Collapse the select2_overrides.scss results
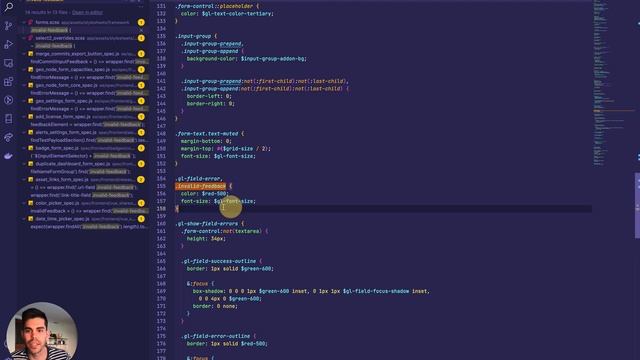640x360 pixels. coord(24,38)
